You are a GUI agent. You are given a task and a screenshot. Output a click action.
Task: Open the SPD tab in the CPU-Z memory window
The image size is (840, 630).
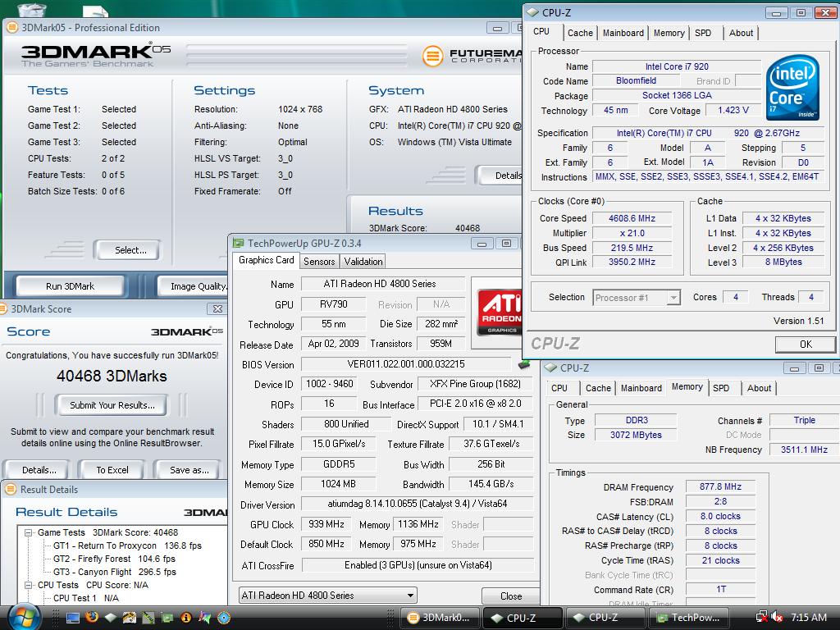point(720,388)
